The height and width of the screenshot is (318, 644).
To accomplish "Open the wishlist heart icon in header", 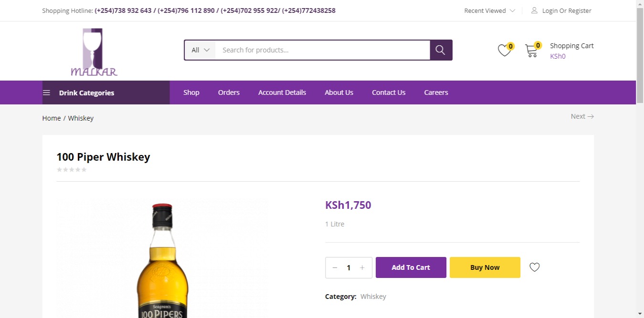I will 504,51.
